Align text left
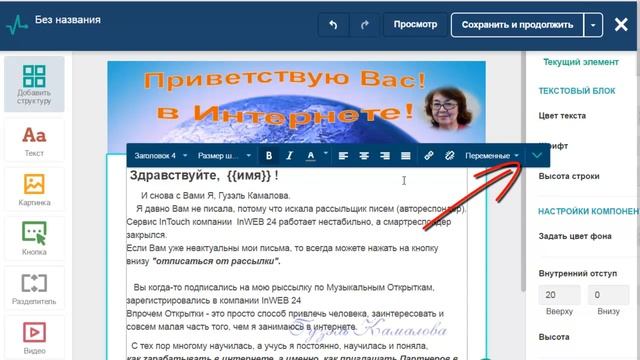Viewport: 640px width, 360px height. click(x=343, y=156)
